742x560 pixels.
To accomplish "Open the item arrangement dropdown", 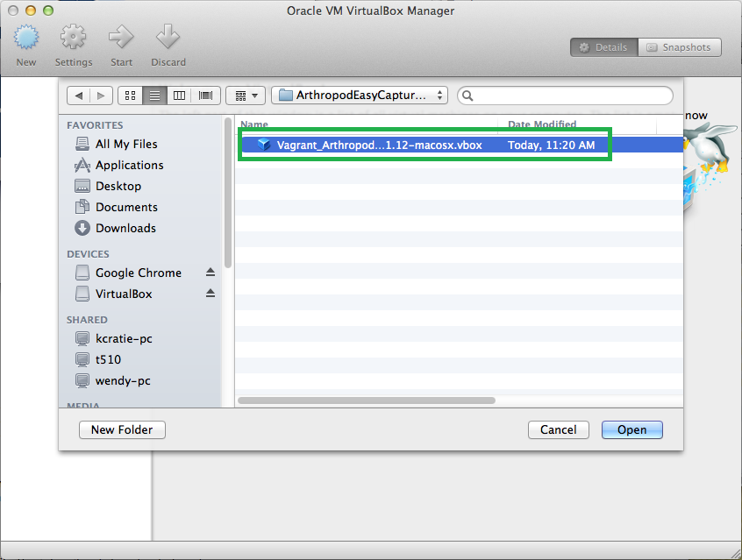I will point(246,96).
